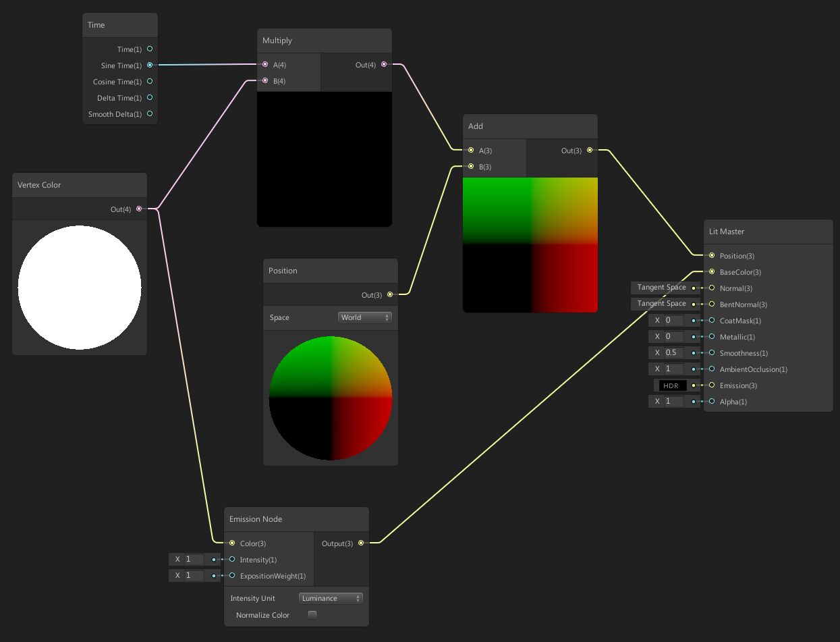Open the Intensity Unit dropdown showing Luminance
840x642 pixels.
(331, 598)
